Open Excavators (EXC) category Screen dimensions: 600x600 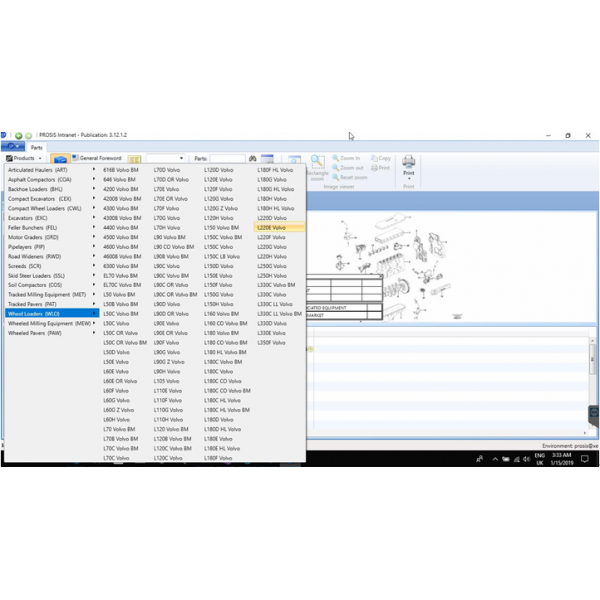click(52, 218)
